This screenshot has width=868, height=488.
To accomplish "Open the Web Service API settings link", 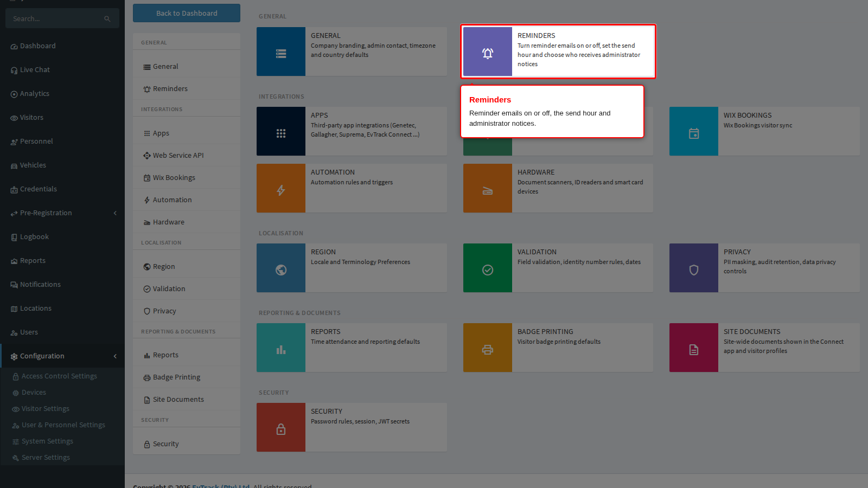I will coord(187,156).
